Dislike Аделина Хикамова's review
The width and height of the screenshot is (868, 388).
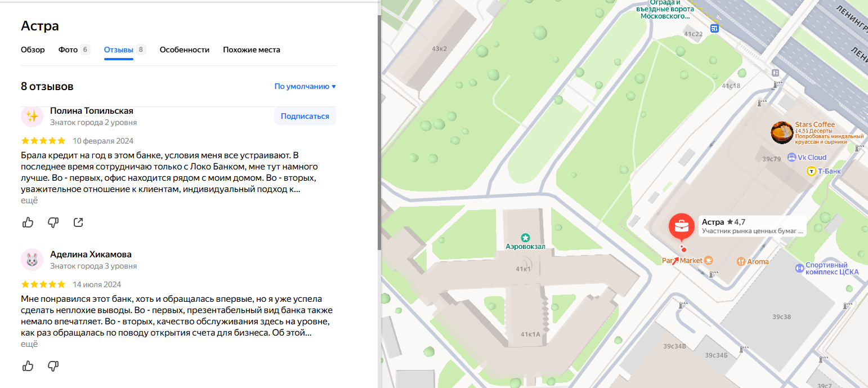pyautogui.click(x=53, y=366)
